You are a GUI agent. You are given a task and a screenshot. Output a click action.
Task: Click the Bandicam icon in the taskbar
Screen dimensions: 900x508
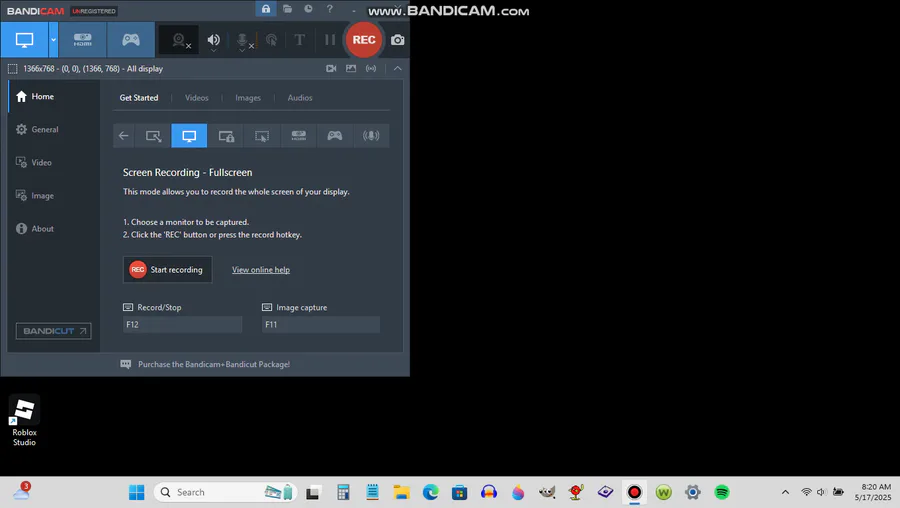coord(634,493)
